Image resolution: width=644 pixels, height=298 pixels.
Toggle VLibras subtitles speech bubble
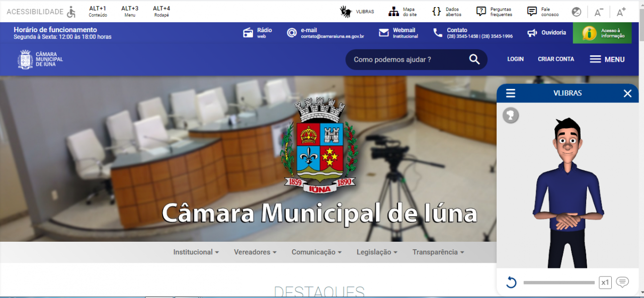pyautogui.click(x=622, y=282)
